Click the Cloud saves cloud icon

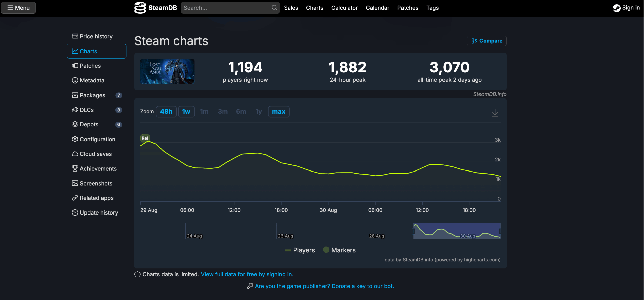coord(75,154)
